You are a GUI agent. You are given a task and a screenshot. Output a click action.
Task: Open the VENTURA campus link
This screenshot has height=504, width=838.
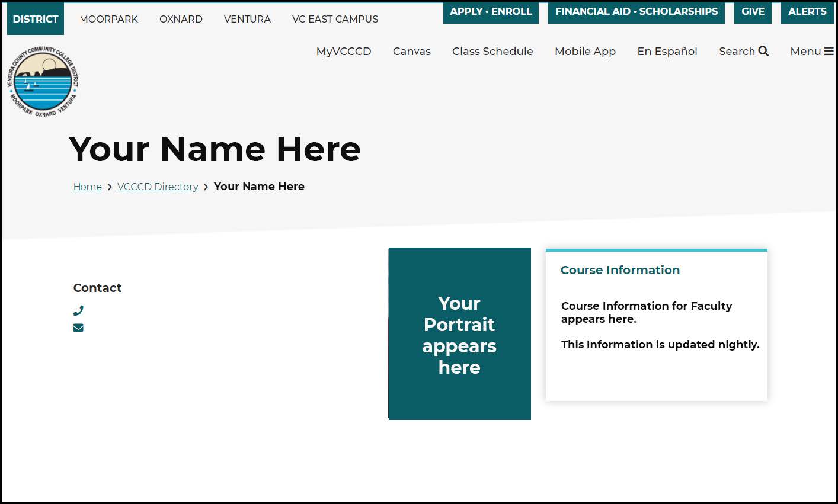[247, 19]
